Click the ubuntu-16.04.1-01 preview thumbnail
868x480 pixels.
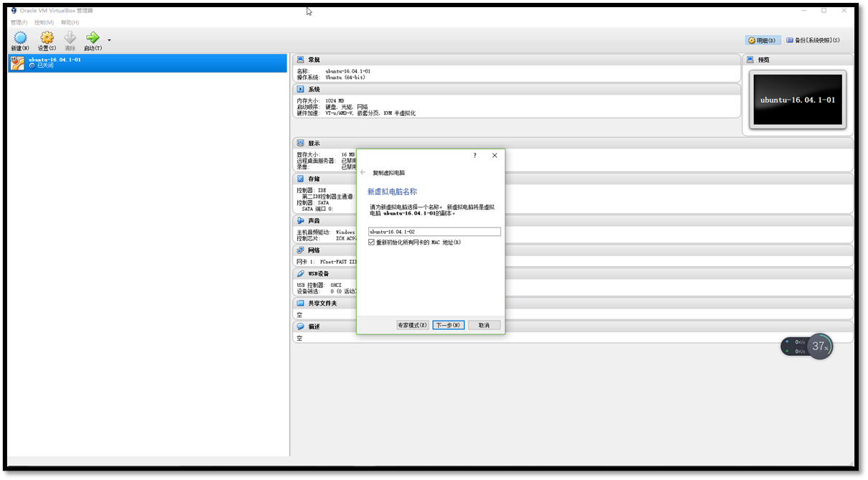point(798,100)
